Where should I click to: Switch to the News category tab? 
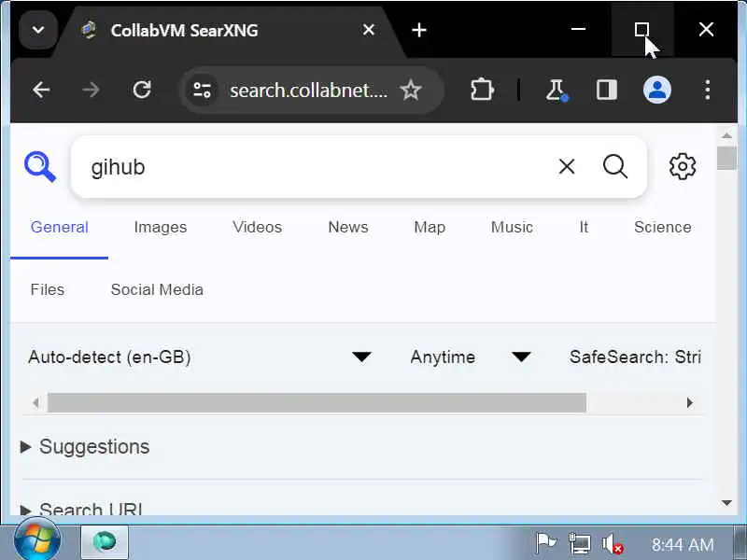[348, 227]
